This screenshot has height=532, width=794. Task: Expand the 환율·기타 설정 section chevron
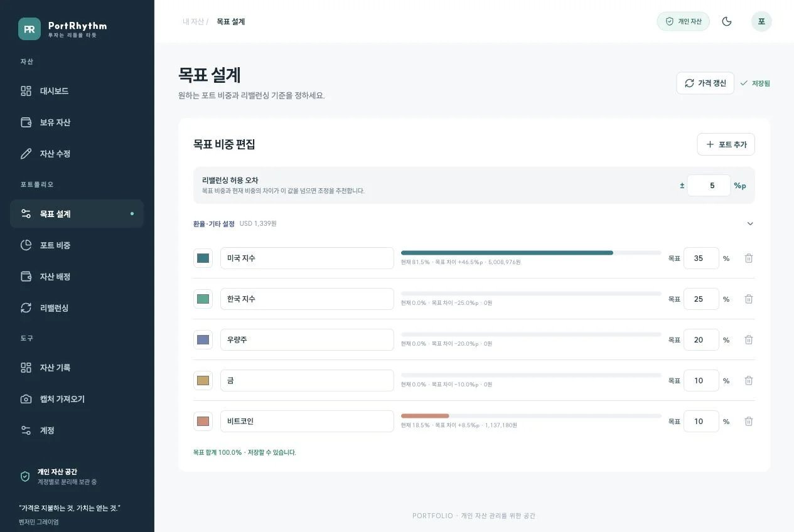(x=750, y=224)
